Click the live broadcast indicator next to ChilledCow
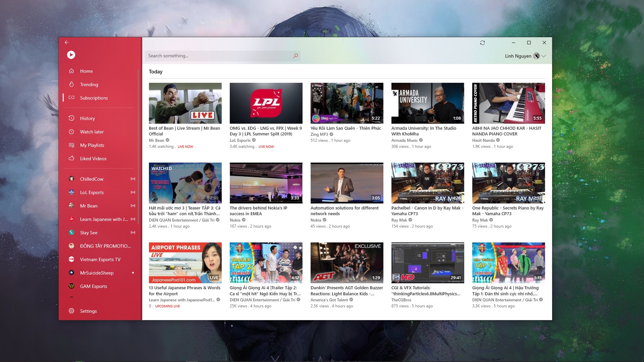The height and width of the screenshot is (362, 644). (x=133, y=179)
